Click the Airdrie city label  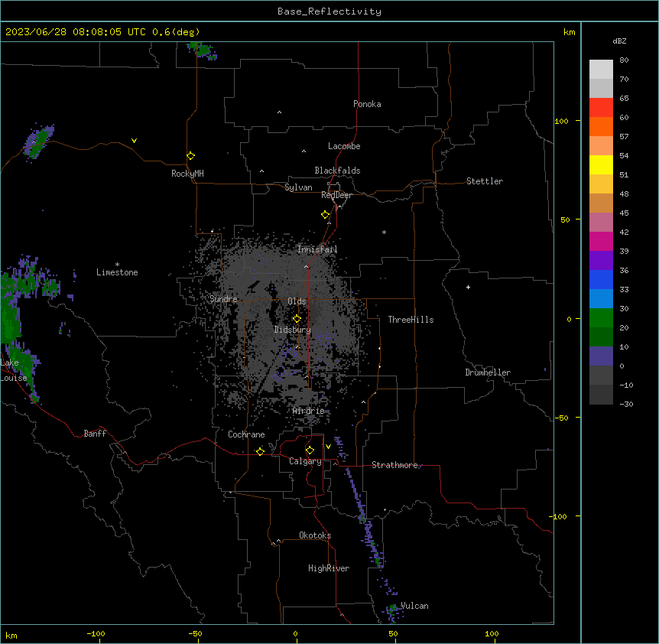click(309, 411)
